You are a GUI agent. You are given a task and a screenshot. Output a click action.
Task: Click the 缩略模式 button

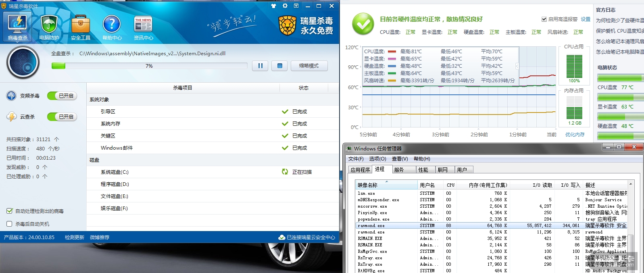(x=309, y=66)
